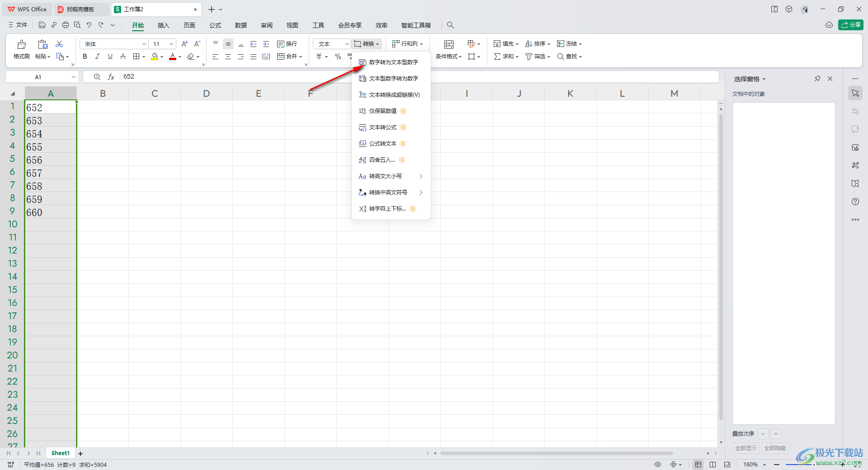
Task: Close the 选择窗格 selection pane
Action: point(830,79)
